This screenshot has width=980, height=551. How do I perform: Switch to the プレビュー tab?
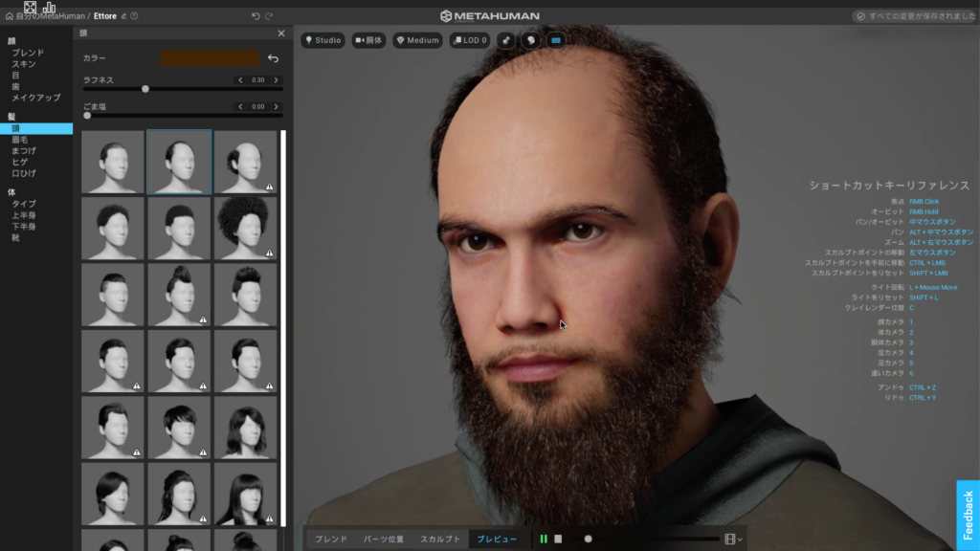497,539
